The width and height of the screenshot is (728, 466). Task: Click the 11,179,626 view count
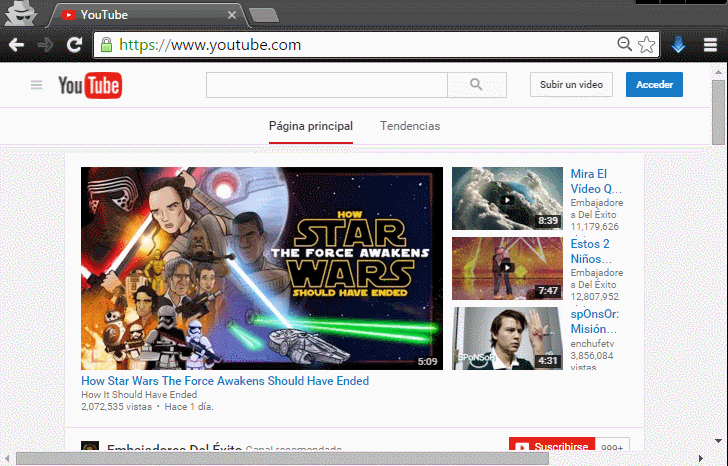click(x=594, y=227)
